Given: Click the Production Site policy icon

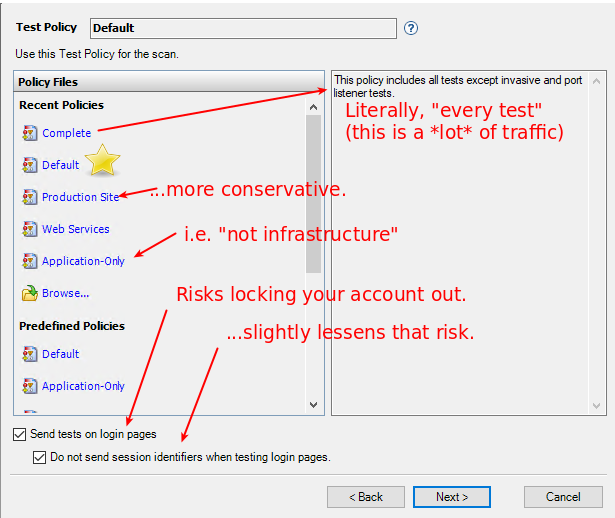Looking at the screenshot, I should point(29,197).
